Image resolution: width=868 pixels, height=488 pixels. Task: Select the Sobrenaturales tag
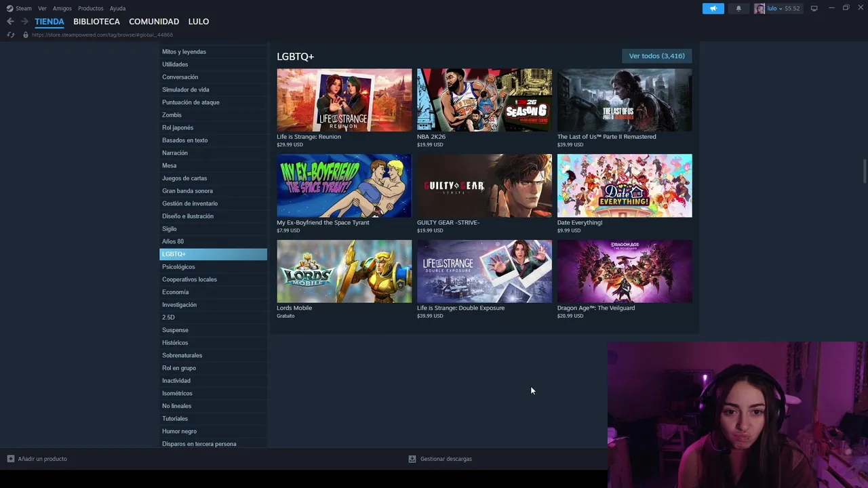point(213,355)
